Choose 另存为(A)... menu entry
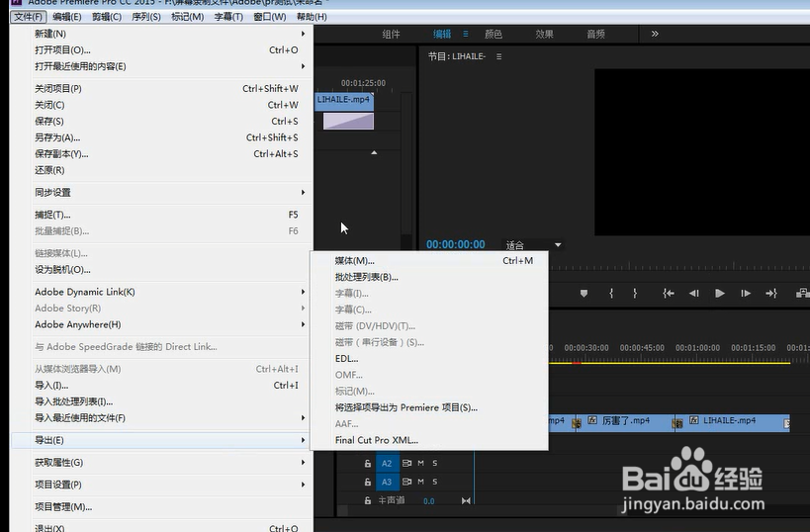This screenshot has height=532, width=810. point(161,137)
